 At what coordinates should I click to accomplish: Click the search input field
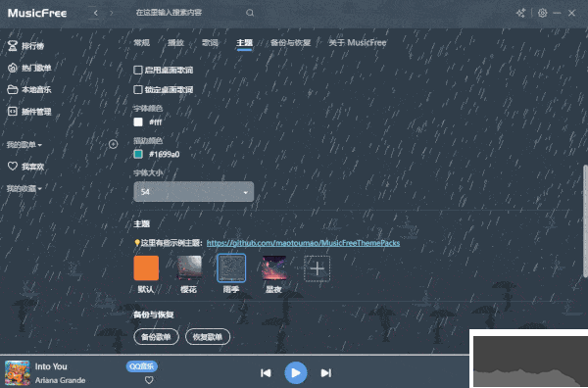pos(187,13)
